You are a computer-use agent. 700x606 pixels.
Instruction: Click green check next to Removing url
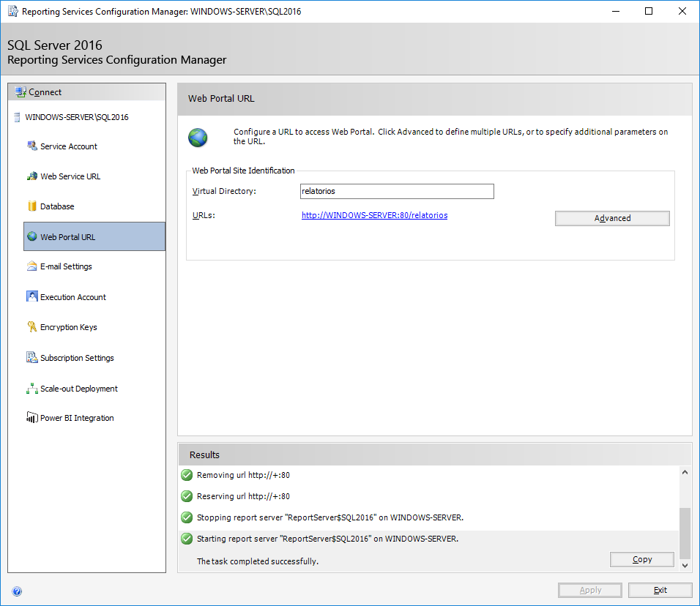click(187, 475)
